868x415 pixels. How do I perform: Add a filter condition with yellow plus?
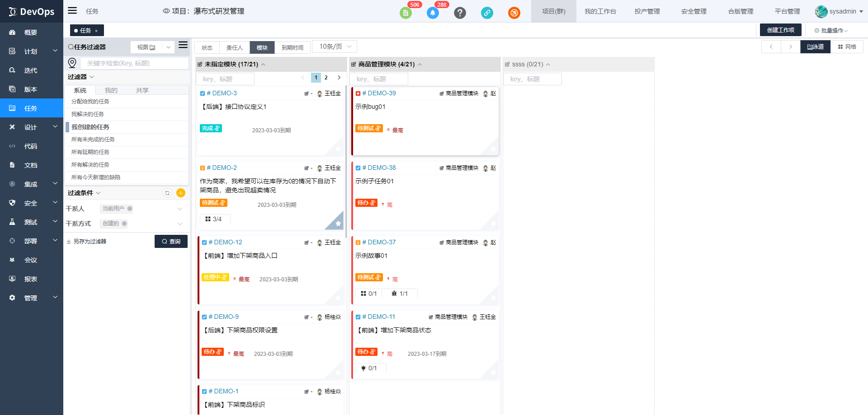181,193
